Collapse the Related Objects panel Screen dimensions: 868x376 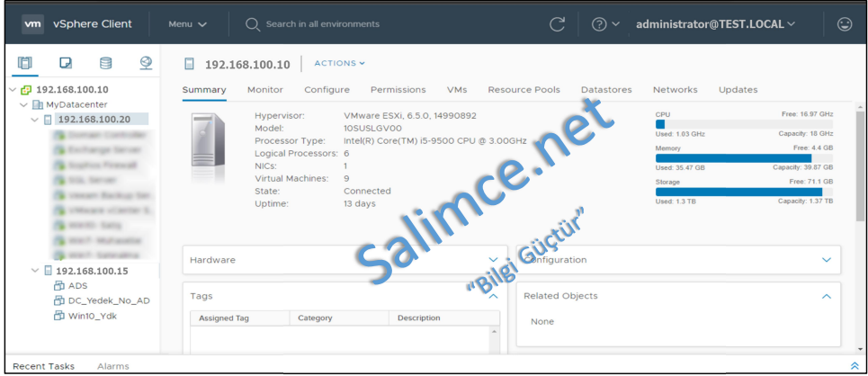826,296
